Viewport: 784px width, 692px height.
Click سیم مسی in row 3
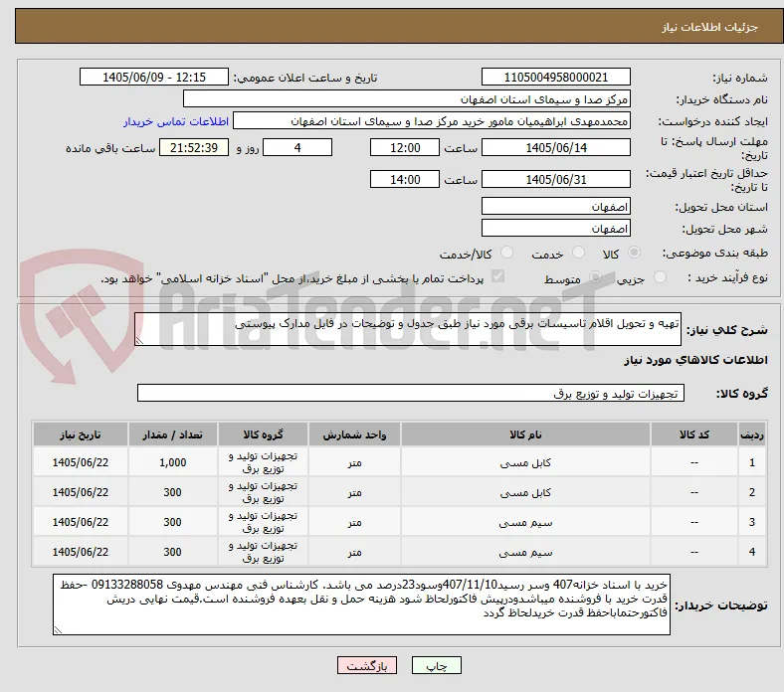point(525,523)
